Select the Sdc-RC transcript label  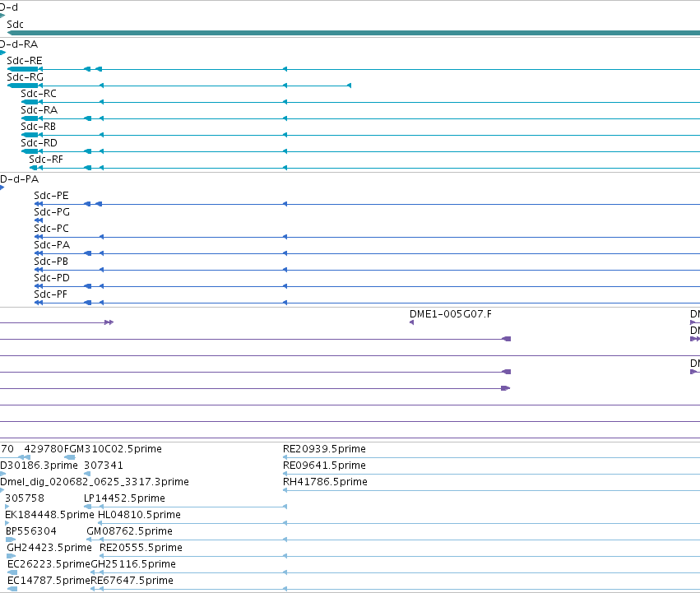[x=39, y=94]
